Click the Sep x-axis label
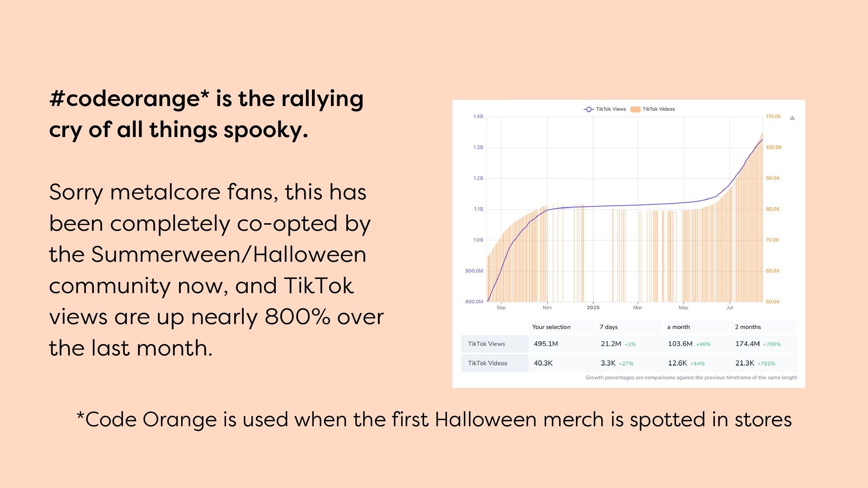The width and height of the screenshot is (868, 488). click(x=501, y=308)
